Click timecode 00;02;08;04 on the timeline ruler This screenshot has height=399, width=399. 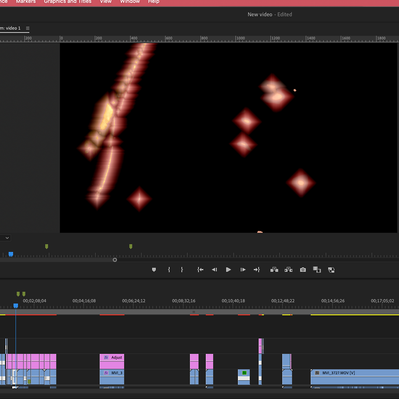35,301
